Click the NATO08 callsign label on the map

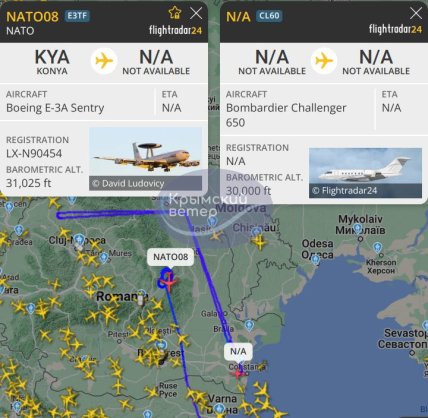click(x=170, y=257)
